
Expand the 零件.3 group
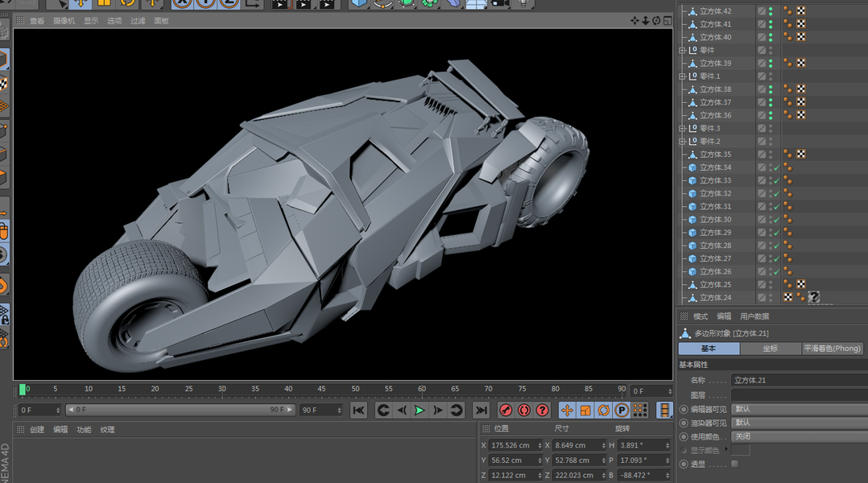[682, 128]
